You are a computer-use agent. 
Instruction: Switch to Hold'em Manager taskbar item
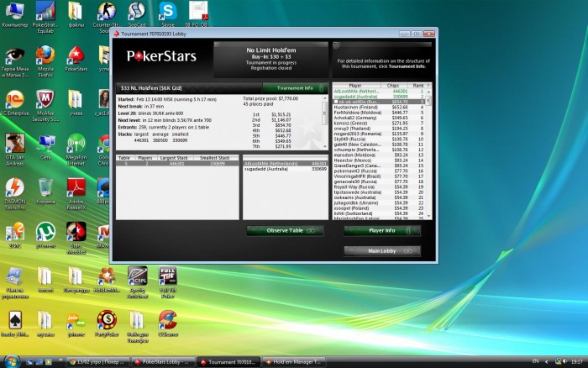coord(294,362)
